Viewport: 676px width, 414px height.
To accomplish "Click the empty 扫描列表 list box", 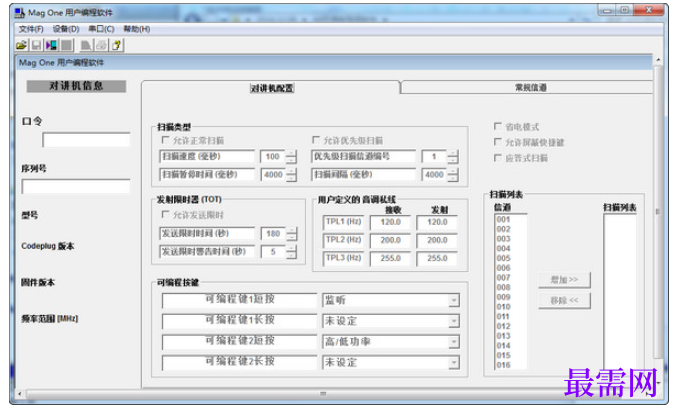I will [620, 292].
